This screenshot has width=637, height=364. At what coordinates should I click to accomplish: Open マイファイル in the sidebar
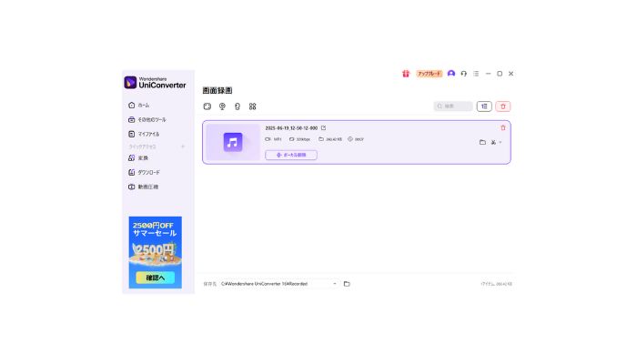144,134
